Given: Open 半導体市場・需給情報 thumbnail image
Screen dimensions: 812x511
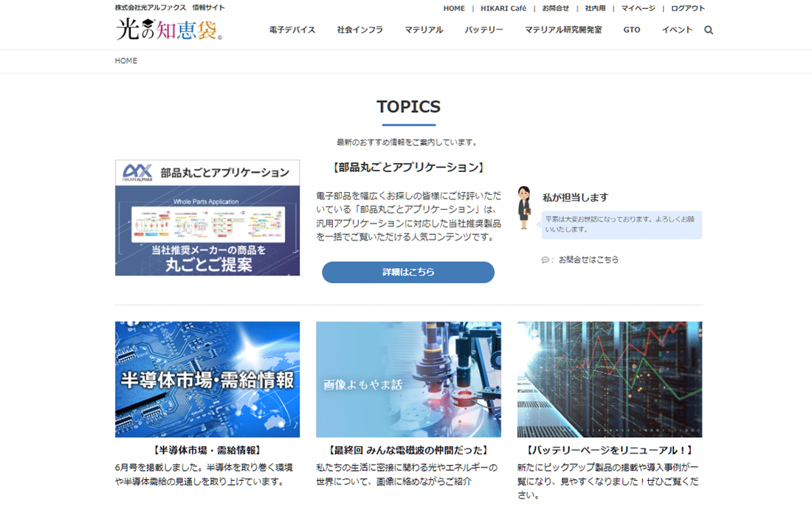Looking at the screenshot, I should pyautogui.click(x=207, y=380).
